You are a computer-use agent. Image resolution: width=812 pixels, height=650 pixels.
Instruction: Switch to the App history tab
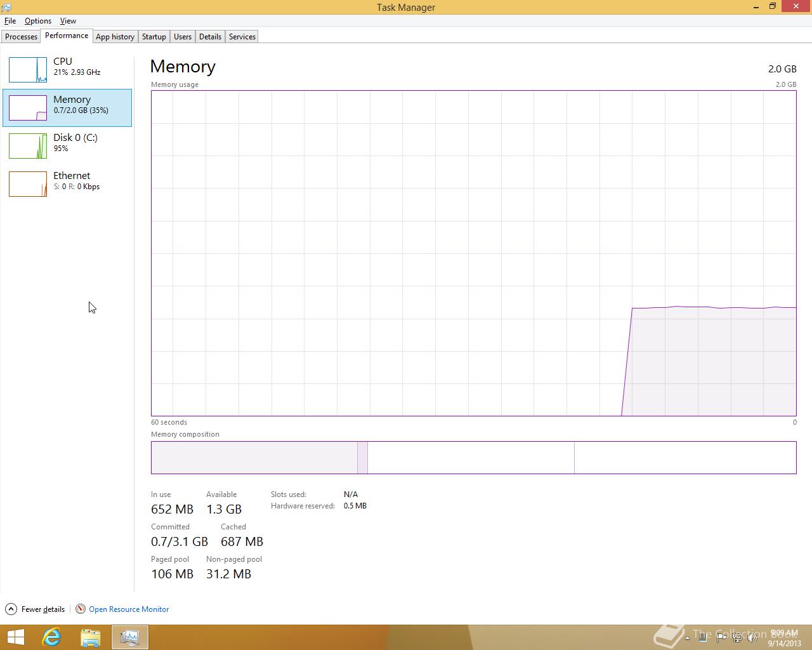tap(115, 37)
